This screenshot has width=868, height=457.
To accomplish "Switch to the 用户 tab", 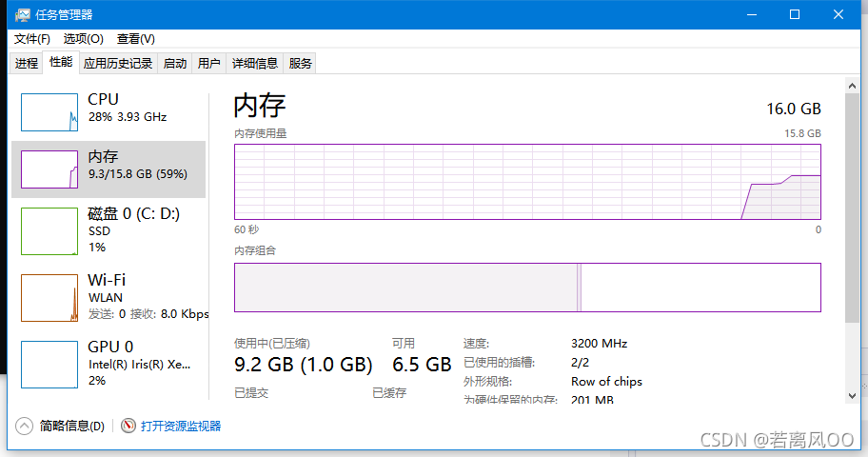I will coord(209,63).
